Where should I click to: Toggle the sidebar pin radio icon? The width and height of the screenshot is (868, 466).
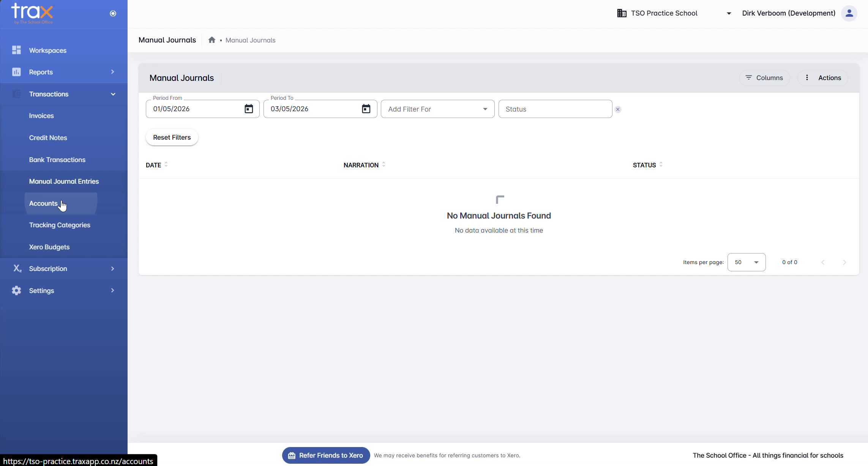pos(113,14)
